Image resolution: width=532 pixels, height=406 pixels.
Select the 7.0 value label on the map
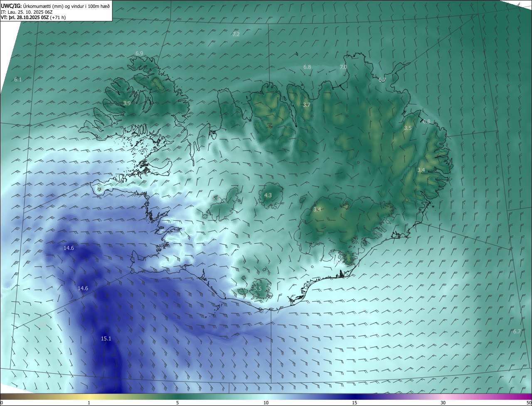[x=343, y=67]
